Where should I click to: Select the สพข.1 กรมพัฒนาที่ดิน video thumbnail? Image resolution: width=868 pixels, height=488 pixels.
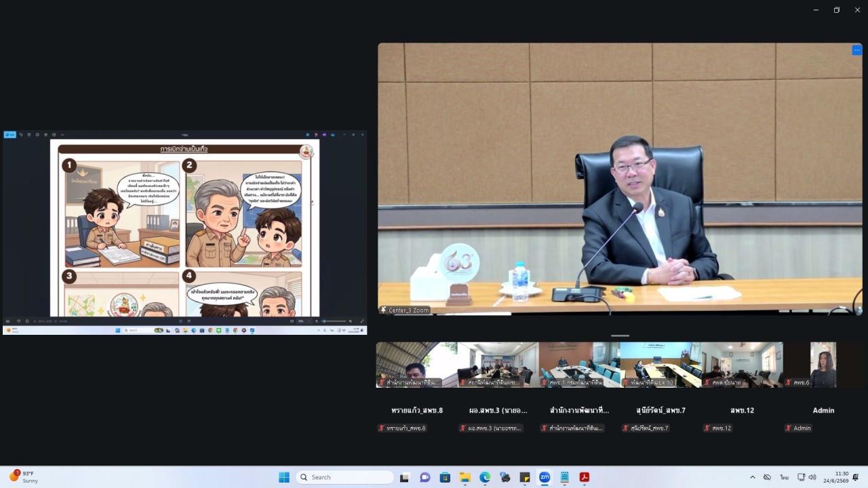579,365
